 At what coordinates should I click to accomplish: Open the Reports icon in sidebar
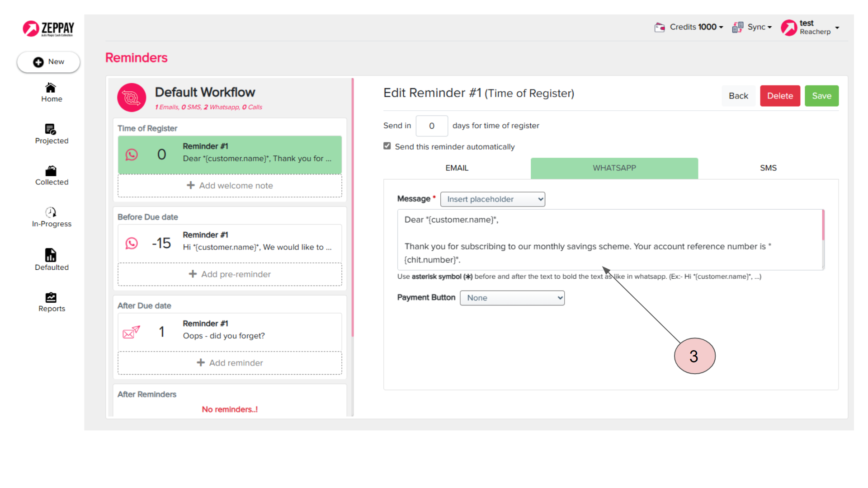tap(51, 297)
